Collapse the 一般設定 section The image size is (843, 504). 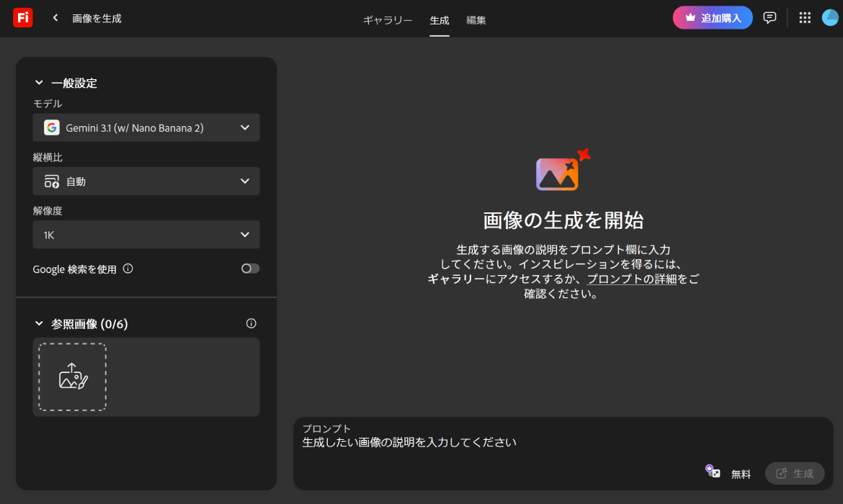40,82
